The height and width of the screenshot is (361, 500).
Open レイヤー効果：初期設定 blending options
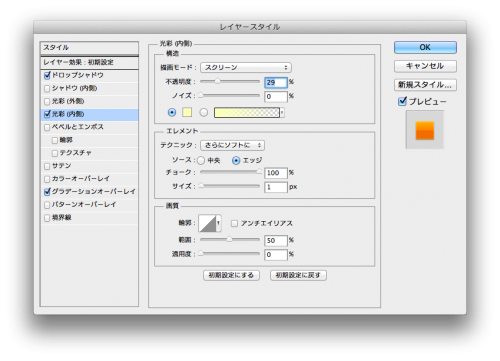(x=89, y=62)
